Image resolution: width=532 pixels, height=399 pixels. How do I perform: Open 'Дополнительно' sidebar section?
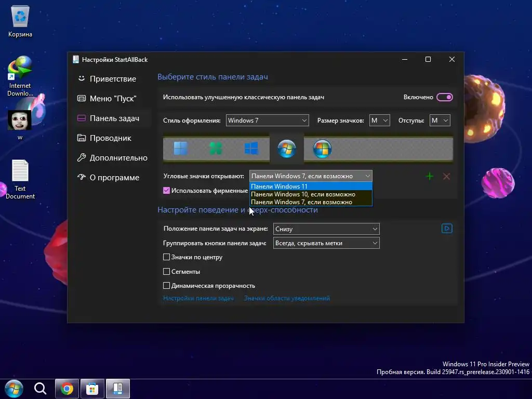(x=112, y=158)
